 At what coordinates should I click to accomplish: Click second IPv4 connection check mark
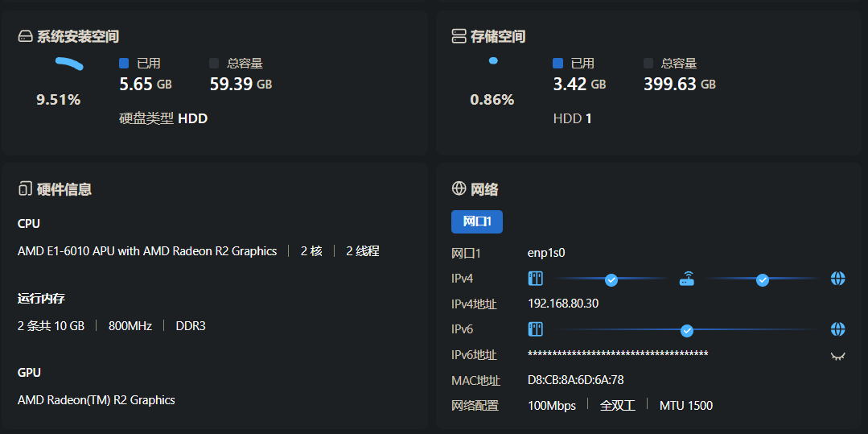tap(763, 279)
